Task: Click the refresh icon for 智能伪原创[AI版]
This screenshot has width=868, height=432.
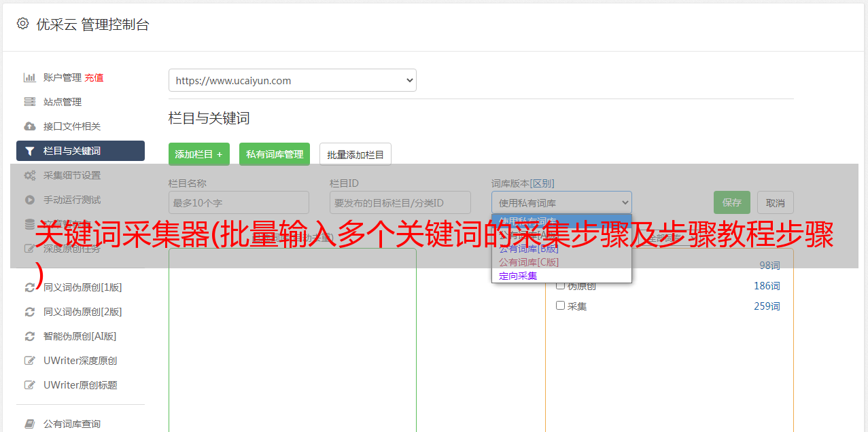Action: (x=29, y=336)
